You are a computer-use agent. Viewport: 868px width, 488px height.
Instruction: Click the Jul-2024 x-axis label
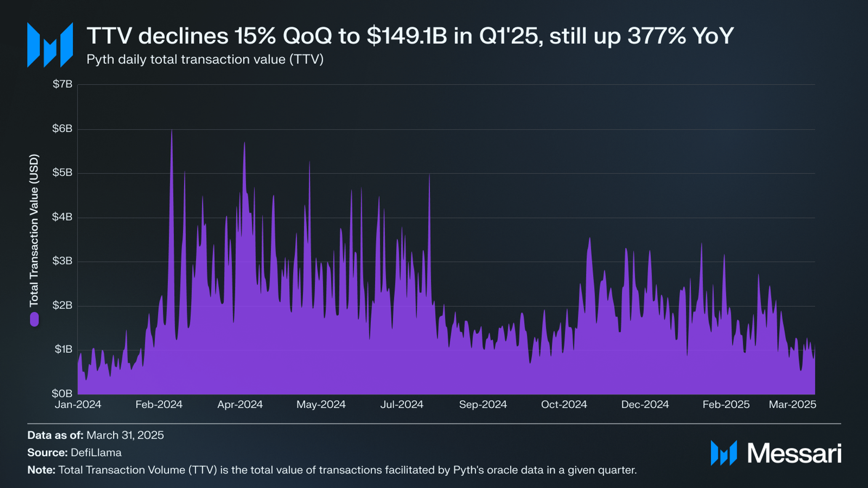(x=402, y=405)
